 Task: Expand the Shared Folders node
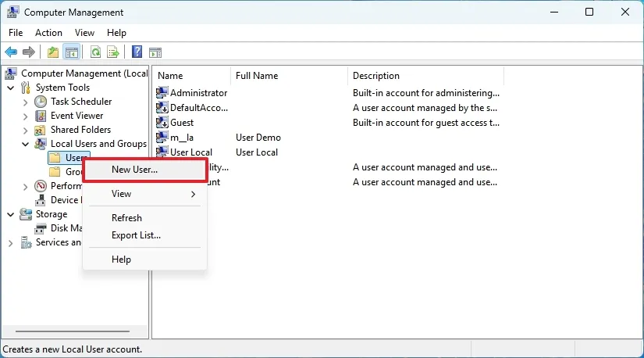(26, 131)
